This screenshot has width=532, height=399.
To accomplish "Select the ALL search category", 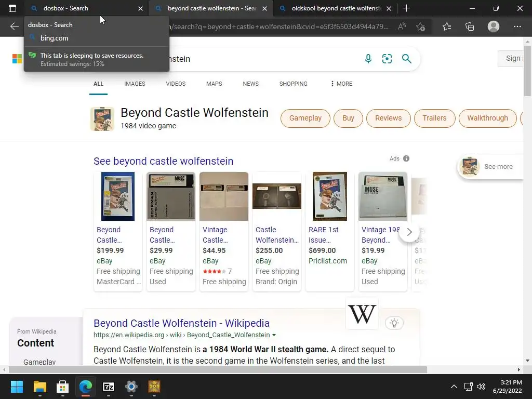I will click(98, 84).
